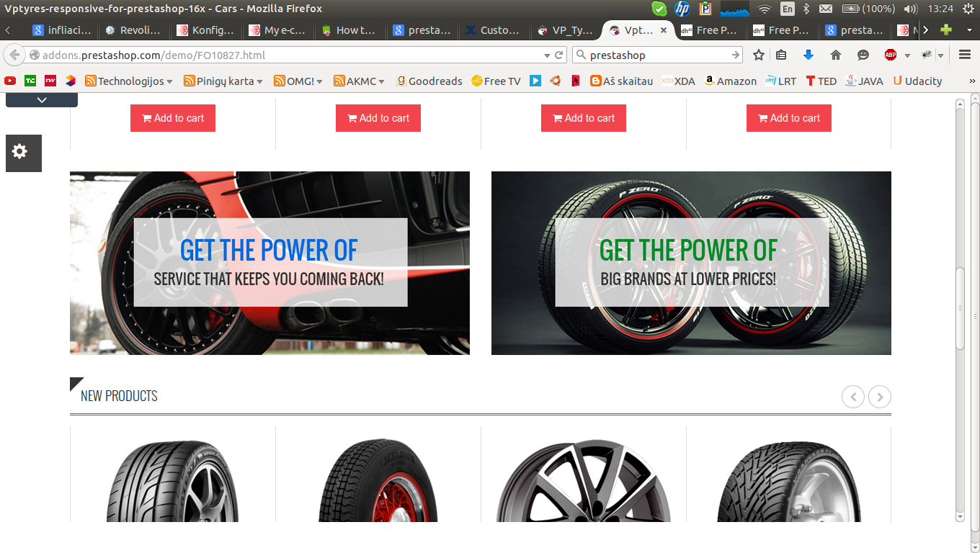Viewport: 980px width, 553px height.
Task: Open the YouTube bookmark icon
Action: 10,81
